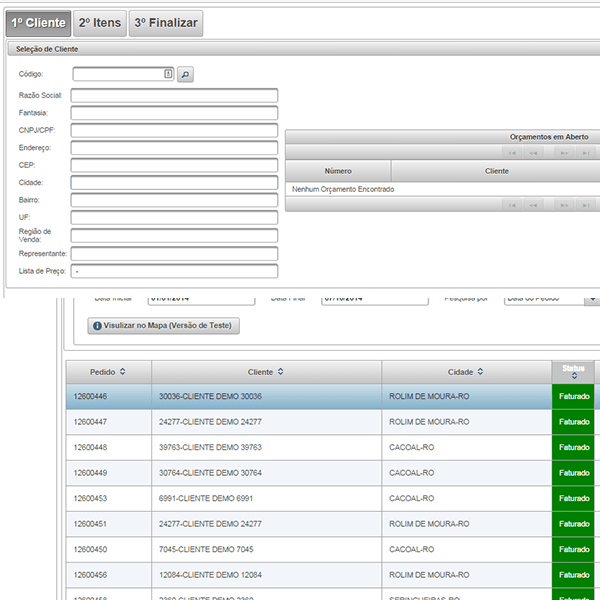Click Faturado status of order 12600447
The width and height of the screenshot is (600, 600).
(573, 422)
